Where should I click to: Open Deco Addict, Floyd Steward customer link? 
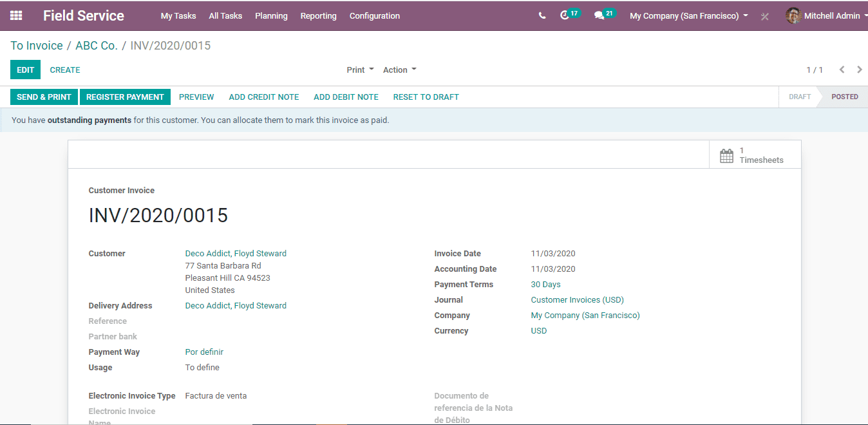point(236,253)
